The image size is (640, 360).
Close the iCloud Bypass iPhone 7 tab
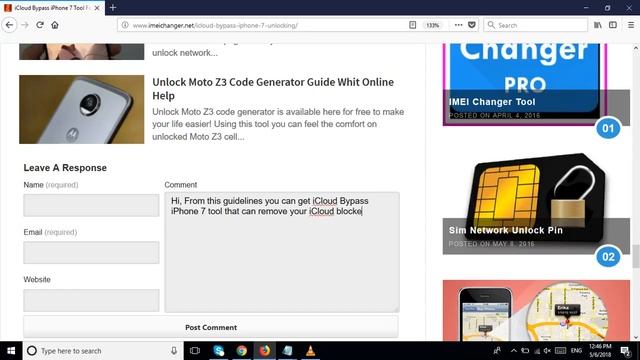97,8
